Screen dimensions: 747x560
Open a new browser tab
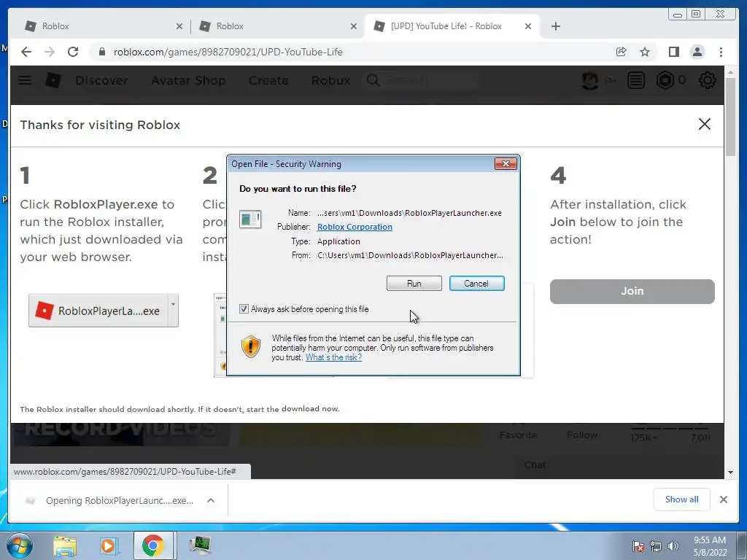(x=555, y=26)
